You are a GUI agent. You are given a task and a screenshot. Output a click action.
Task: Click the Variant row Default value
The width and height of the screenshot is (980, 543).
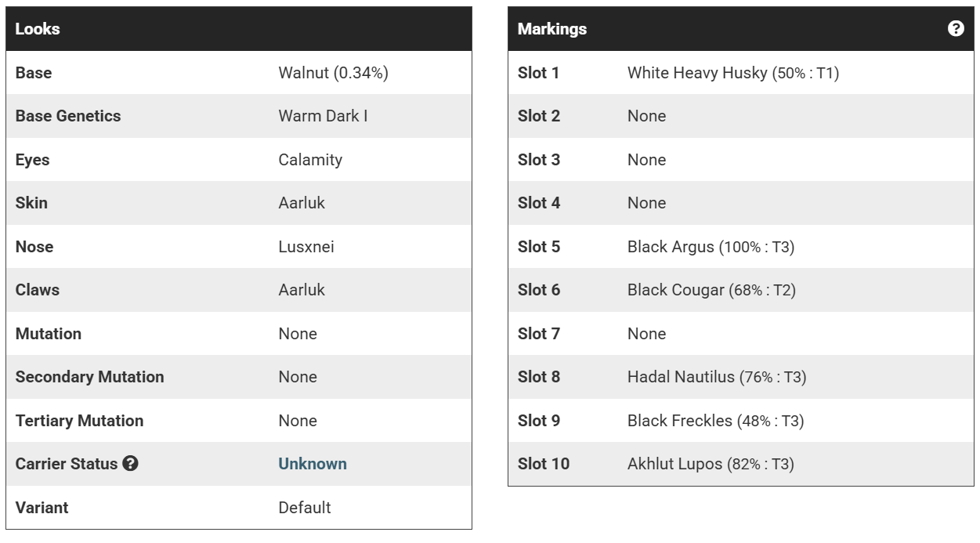point(304,508)
